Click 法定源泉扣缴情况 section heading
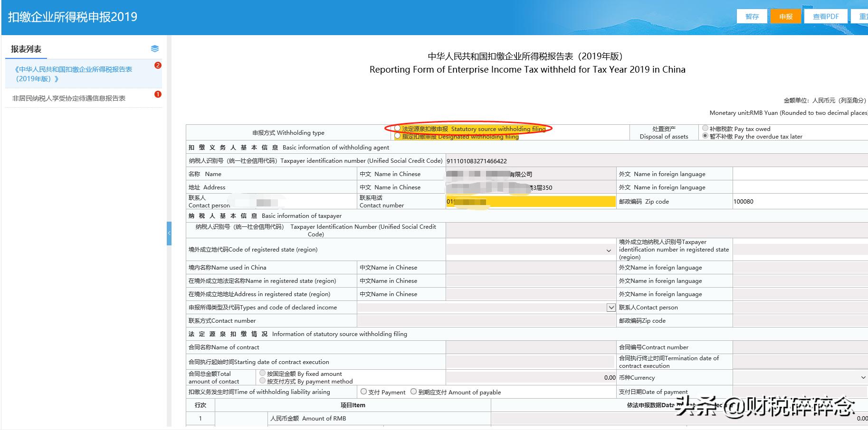 coord(298,334)
